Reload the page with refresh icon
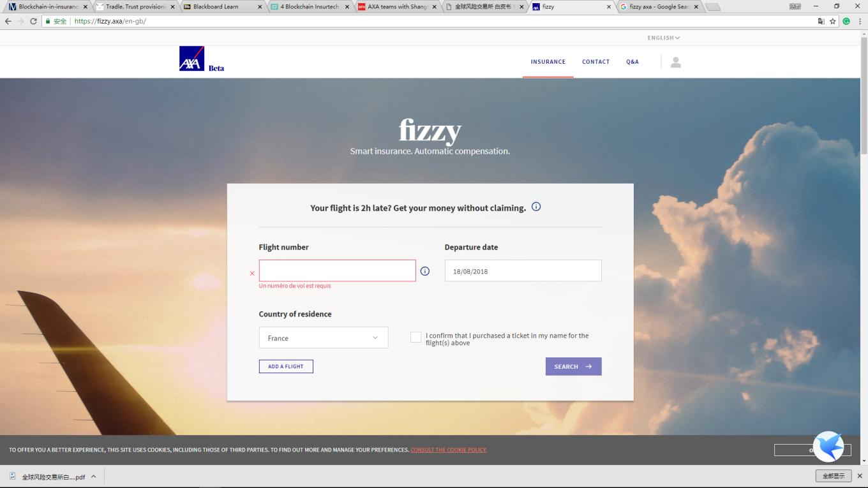This screenshot has width=868, height=488. click(x=33, y=21)
